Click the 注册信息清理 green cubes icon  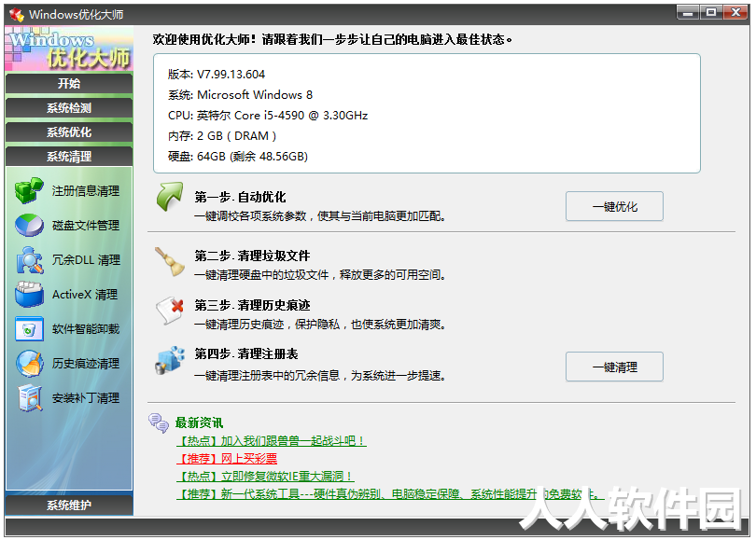29,190
